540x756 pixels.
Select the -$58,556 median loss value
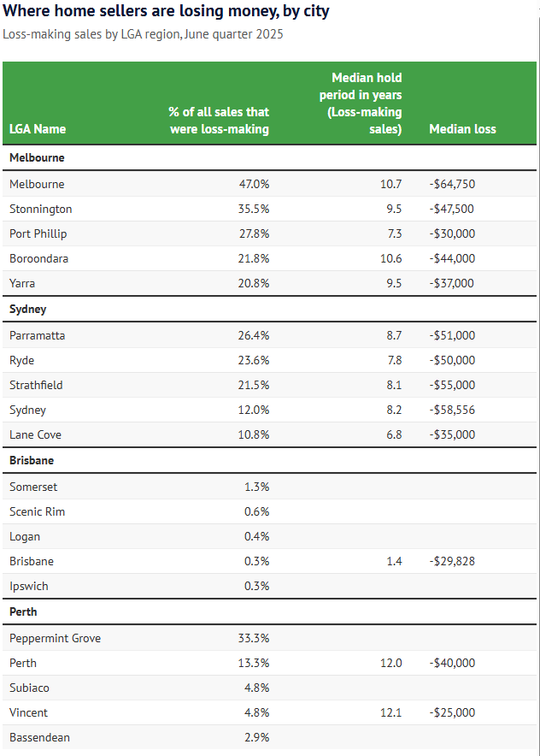click(x=452, y=410)
